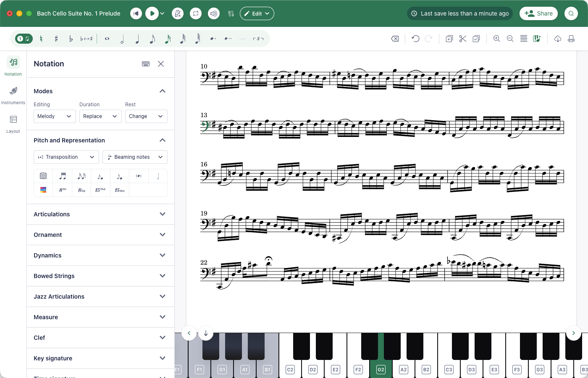Select the 32nd note duration
Image resolution: width=588 pixels, height=378 pixels.
coord(183,39)
